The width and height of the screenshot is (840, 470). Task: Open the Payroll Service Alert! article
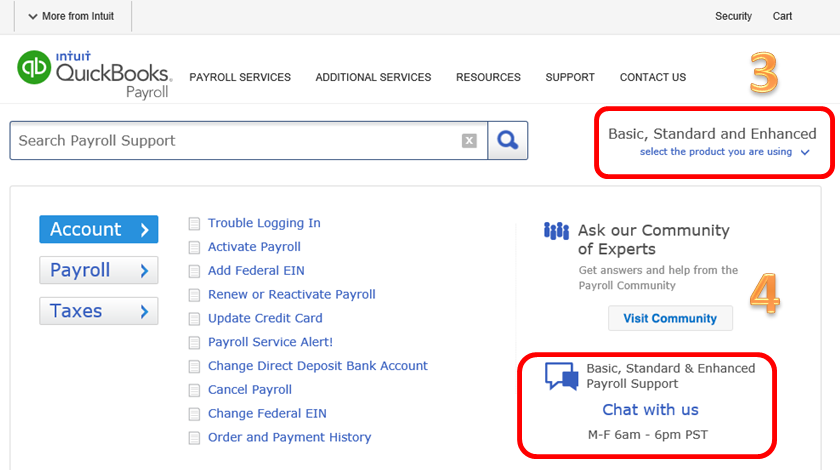(271, 342)
